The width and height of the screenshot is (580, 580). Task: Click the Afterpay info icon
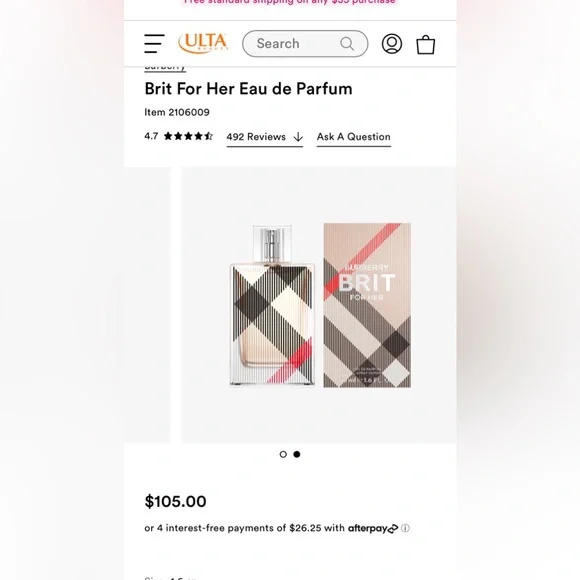tap(405, 528)
